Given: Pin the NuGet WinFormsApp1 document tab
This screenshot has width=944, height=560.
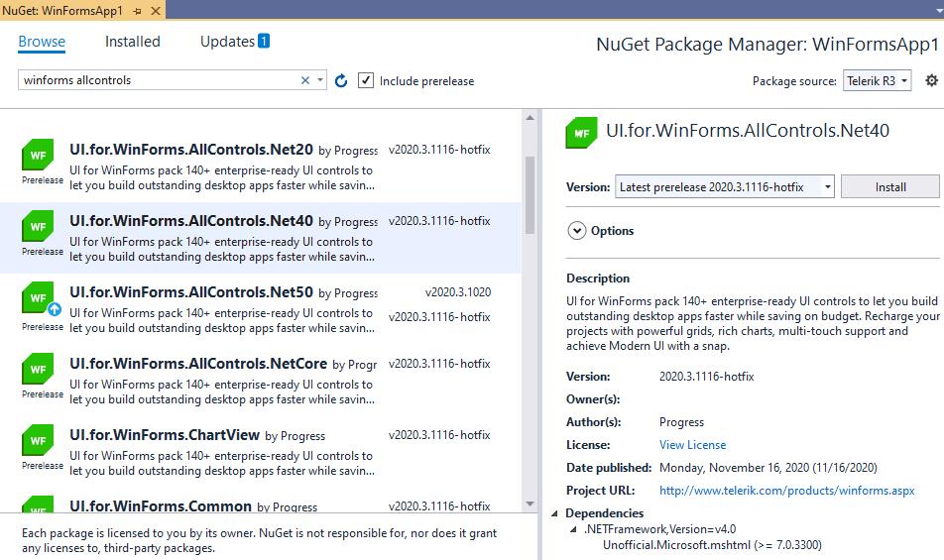Looking at the screenshot, I should (137, 10).
